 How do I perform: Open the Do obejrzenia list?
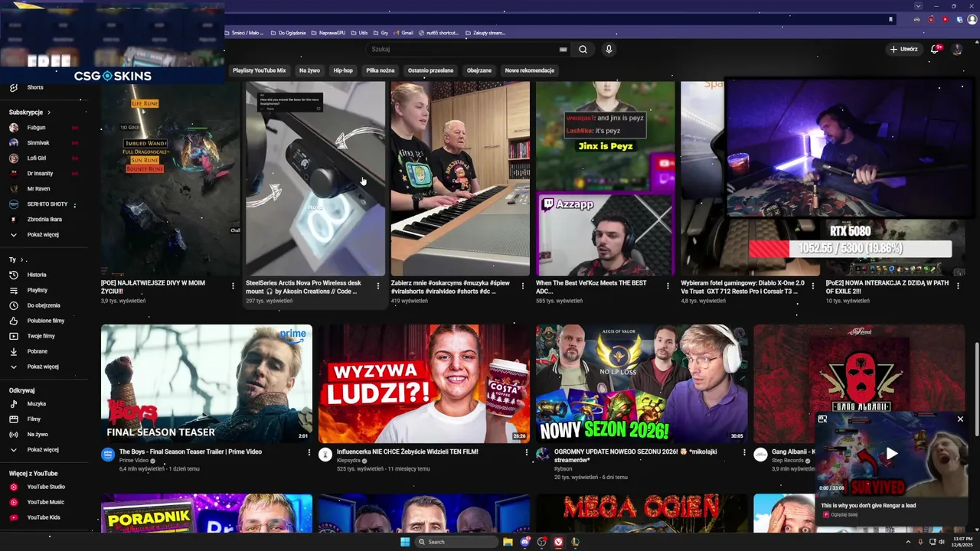click(44, 305)
